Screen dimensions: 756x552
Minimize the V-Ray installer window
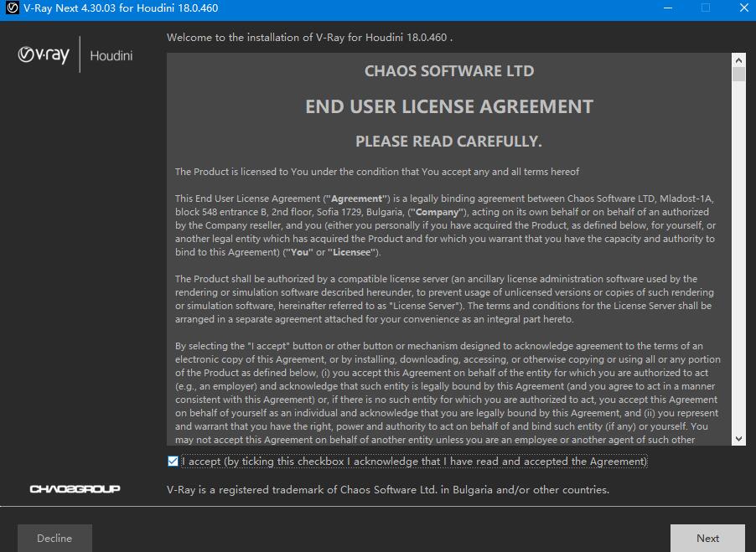click(x=668, y=8)
